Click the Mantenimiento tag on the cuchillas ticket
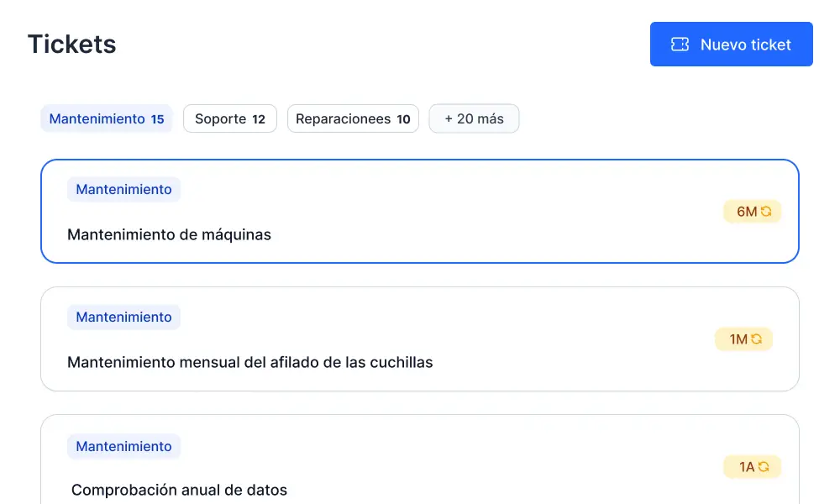The height and width of the screenshot is (504, 840). [123, 318]
